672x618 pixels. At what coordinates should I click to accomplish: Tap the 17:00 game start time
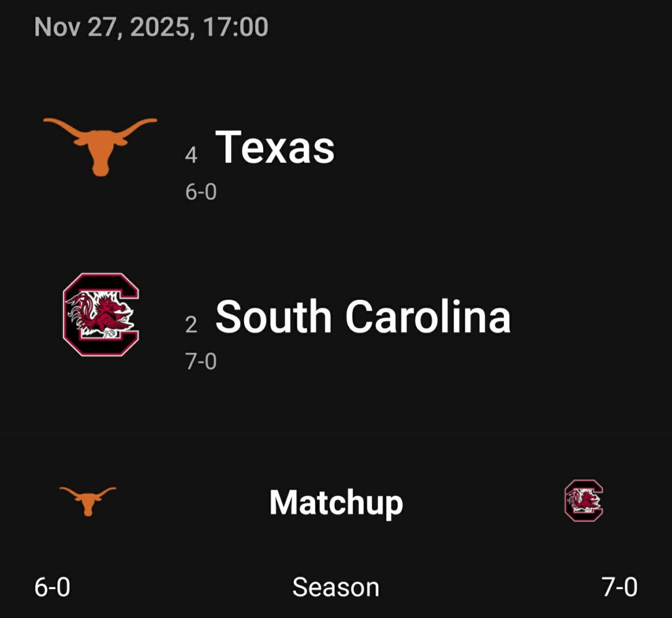235,28
